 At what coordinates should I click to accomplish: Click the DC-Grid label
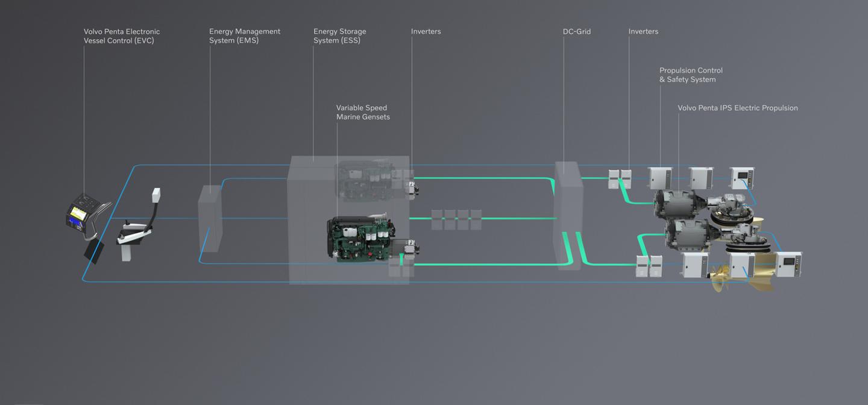[x=577, y=31]
